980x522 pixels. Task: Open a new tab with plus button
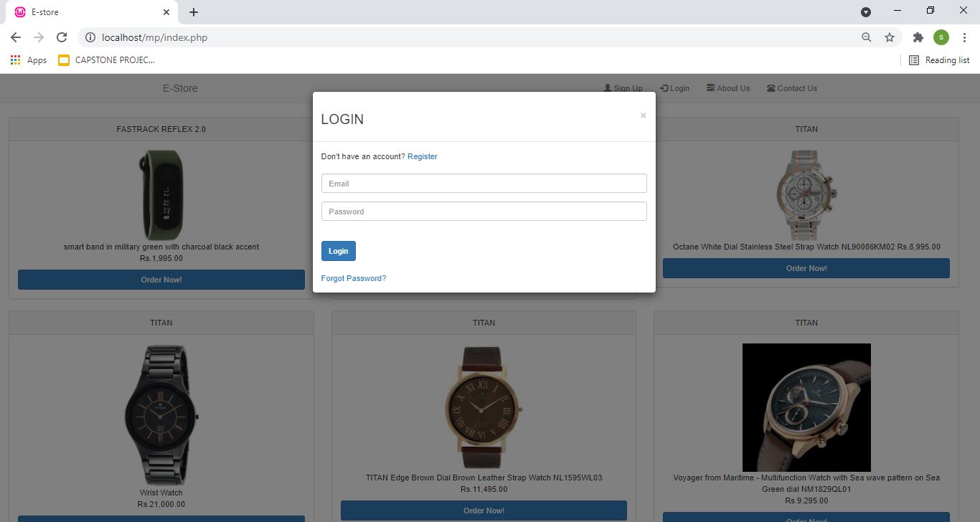pos(194,12)
